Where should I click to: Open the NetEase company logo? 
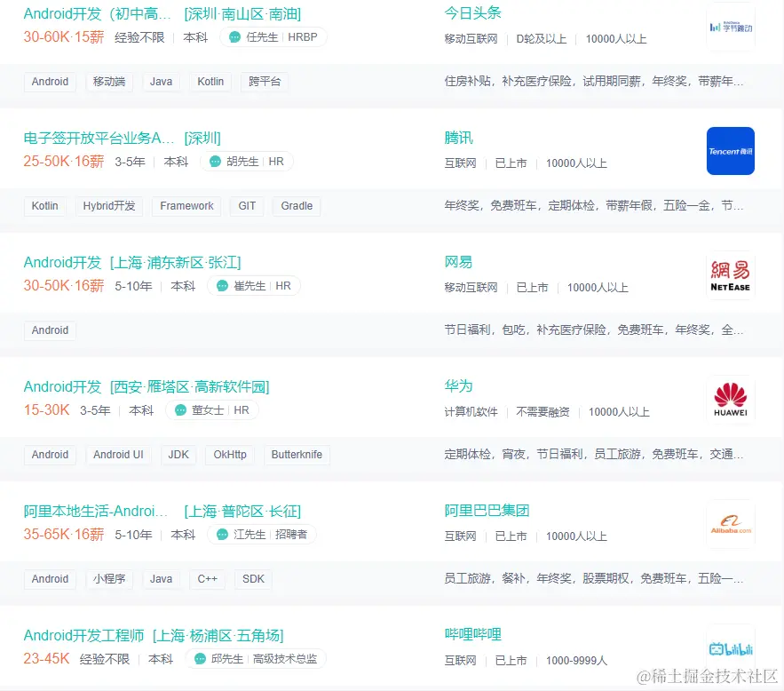coord(731,275)
